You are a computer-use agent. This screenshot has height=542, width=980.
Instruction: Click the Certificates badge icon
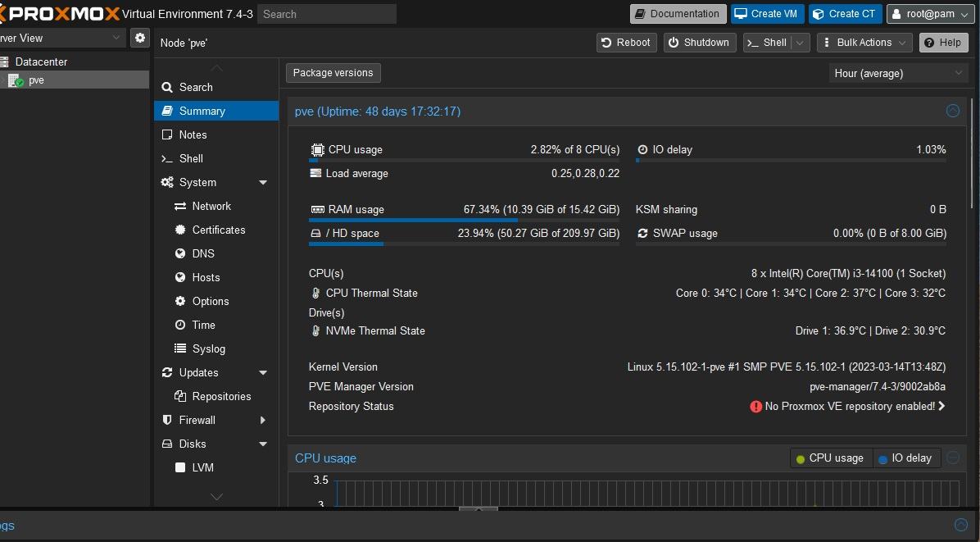pyautogui.click(x=180, y=230)
